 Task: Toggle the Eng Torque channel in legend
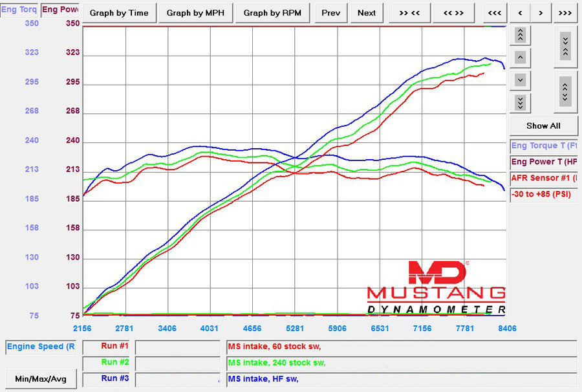pyautogui.click(x=545, y=146)
